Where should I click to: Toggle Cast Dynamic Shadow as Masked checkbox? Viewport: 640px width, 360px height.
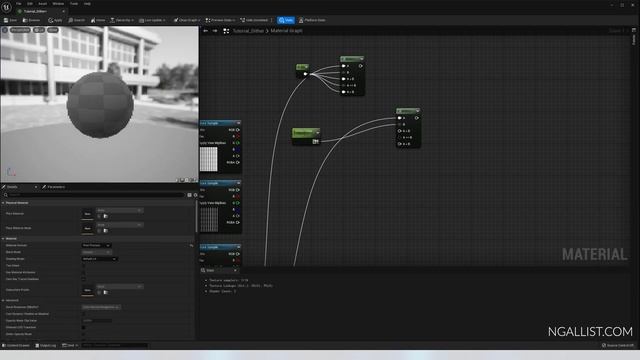(x=84, y=314)
